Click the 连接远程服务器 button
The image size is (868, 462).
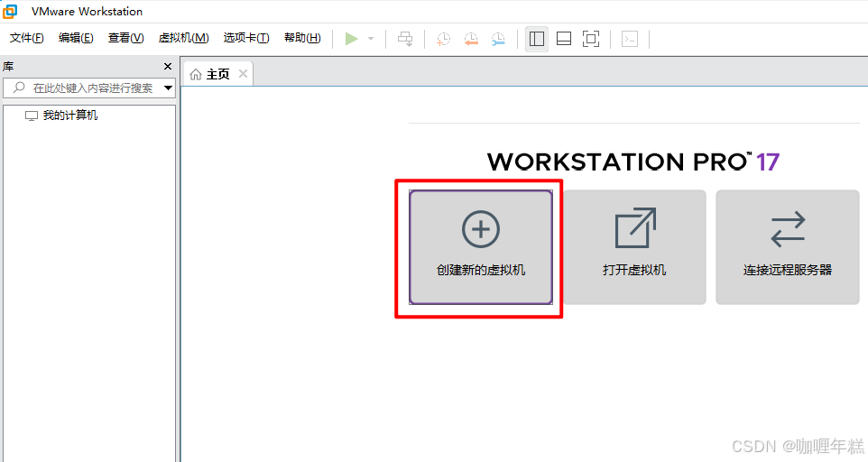coord(787,246)
